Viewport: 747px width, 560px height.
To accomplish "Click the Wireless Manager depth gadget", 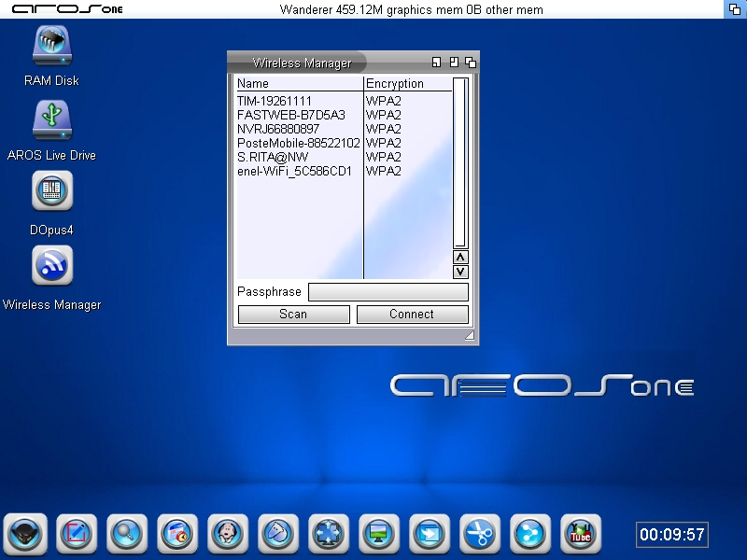I will tap(471, 63).
